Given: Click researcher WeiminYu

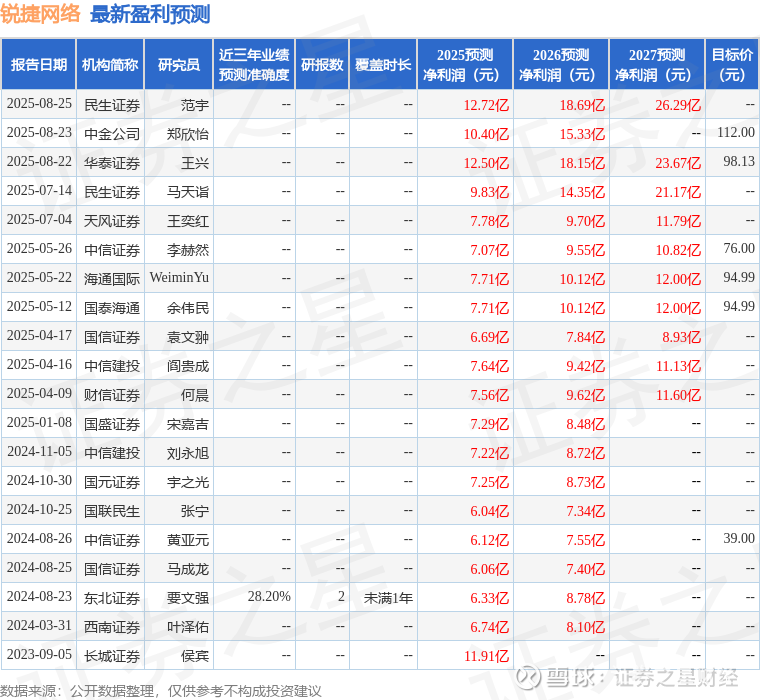Looking at the screenshot, I should 179,277.
